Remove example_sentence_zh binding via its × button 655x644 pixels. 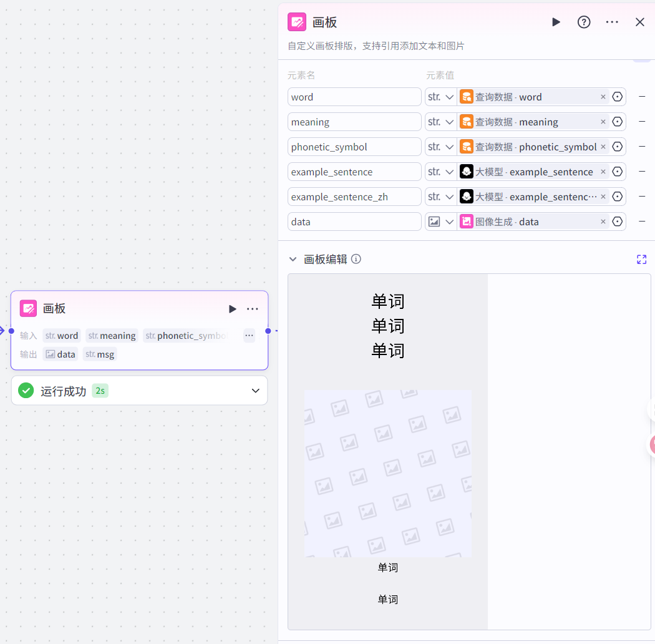coord(603,197)
